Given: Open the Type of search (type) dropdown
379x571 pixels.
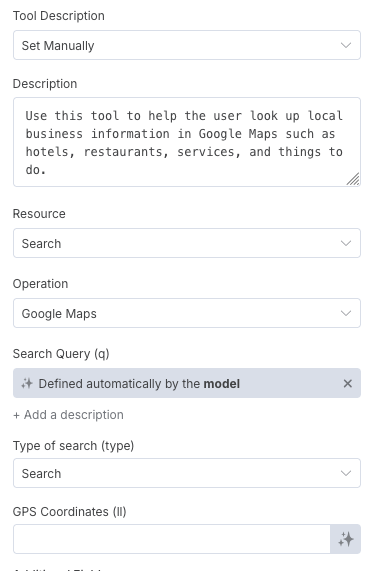Looking at the screenshot, I should 187,473.
